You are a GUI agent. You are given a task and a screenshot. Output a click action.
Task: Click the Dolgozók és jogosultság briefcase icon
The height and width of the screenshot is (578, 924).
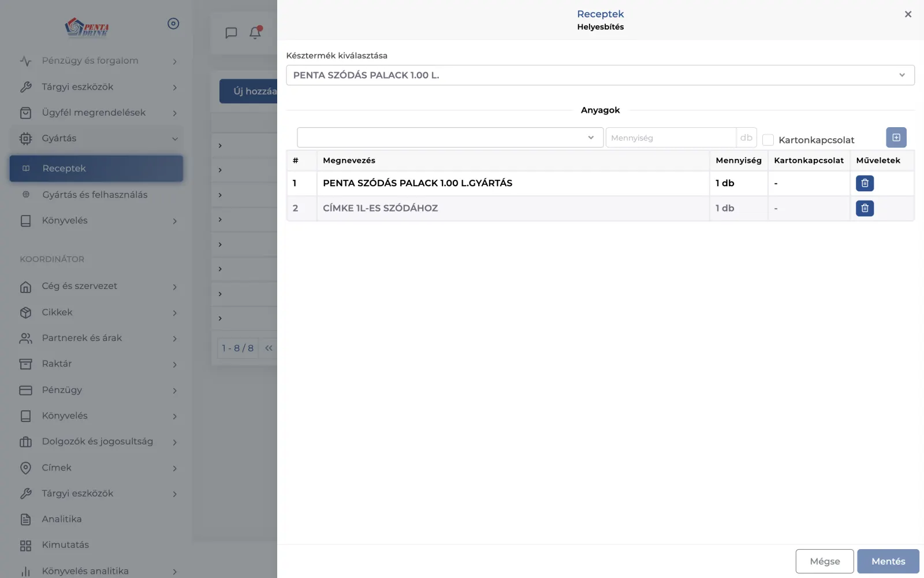point(25,442)
